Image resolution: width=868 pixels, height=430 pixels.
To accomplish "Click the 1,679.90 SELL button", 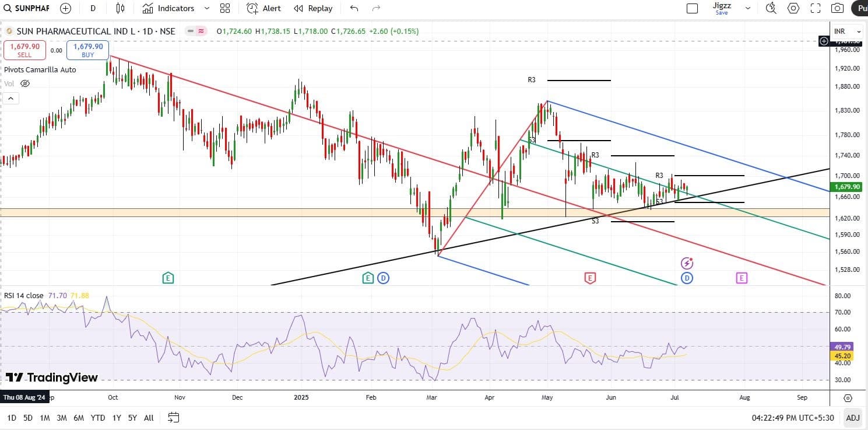I will 24,50.
